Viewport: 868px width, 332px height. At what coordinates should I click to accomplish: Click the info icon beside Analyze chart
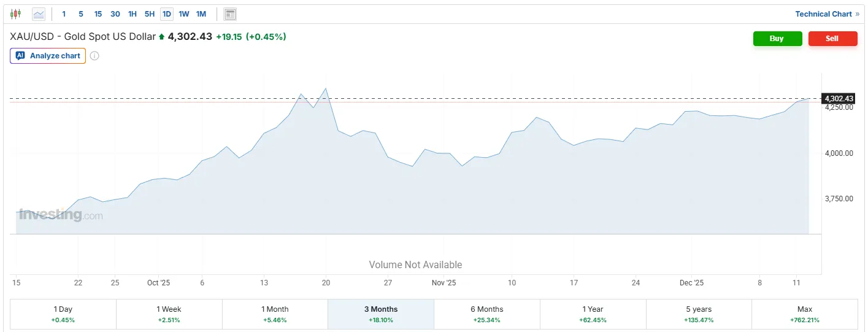94,56
